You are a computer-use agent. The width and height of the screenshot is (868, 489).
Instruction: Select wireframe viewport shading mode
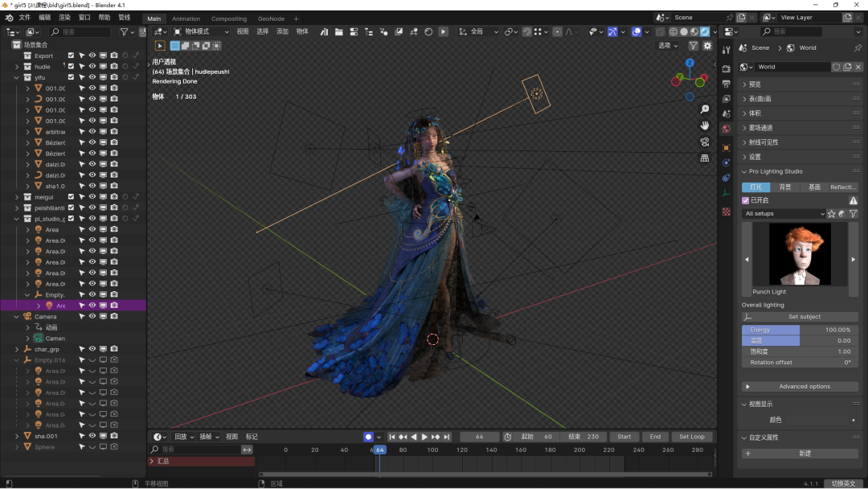[674, 32]
